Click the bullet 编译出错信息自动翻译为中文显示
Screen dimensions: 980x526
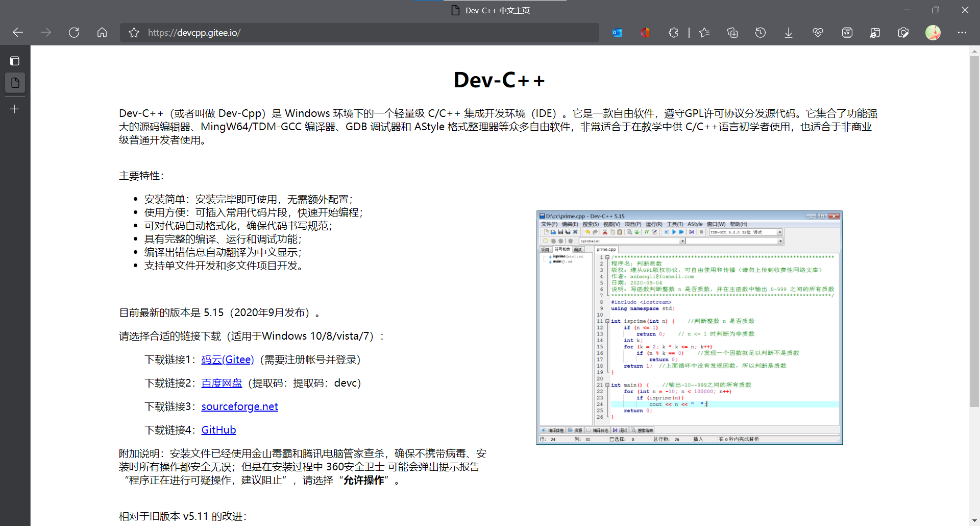coord(223,252)
